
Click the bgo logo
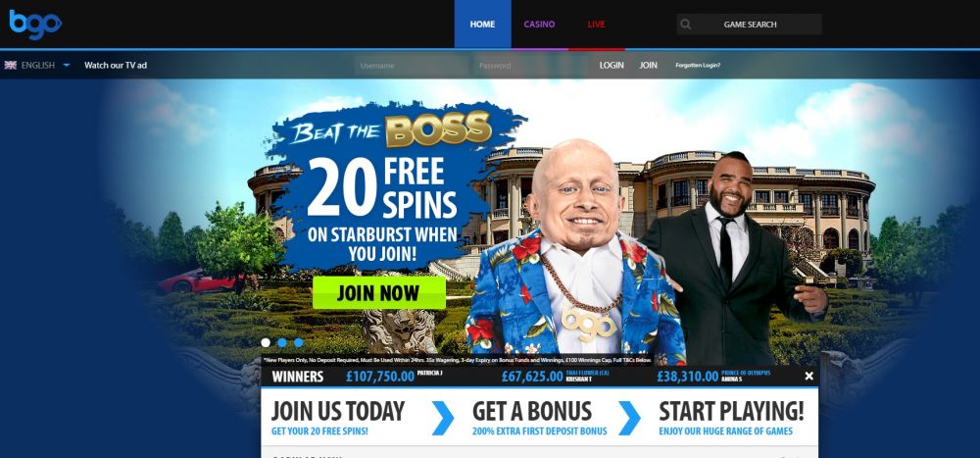click(35, 24)
